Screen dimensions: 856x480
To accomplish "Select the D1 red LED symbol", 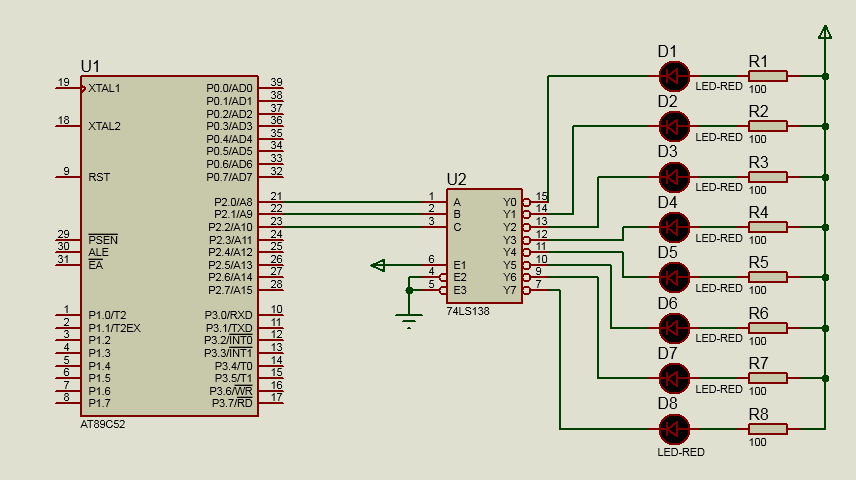I will point(675,75).
